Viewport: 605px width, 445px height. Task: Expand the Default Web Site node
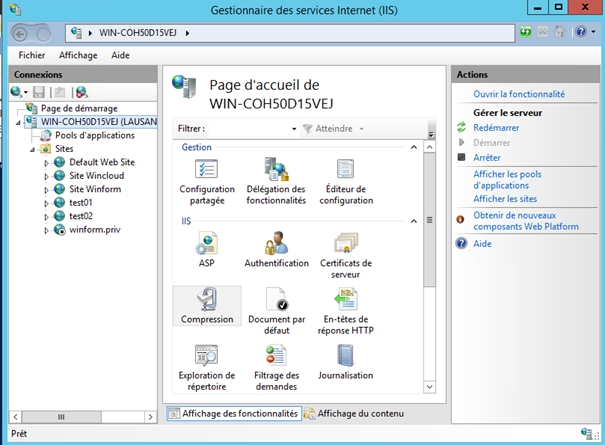[x=47, y=163]
